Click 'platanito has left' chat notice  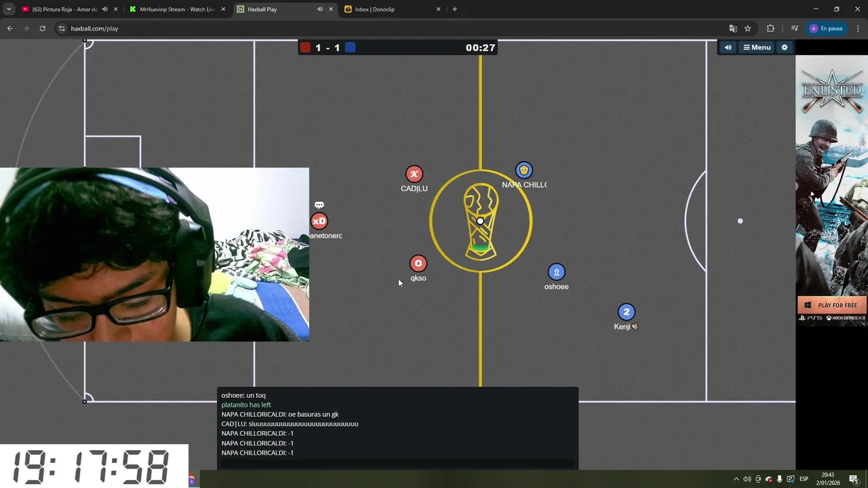246,405
